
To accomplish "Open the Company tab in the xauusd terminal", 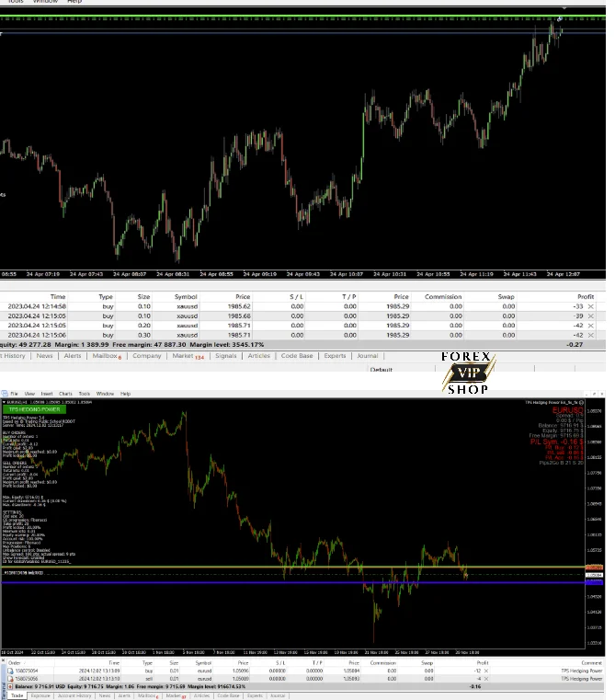I will pos(147,356).
